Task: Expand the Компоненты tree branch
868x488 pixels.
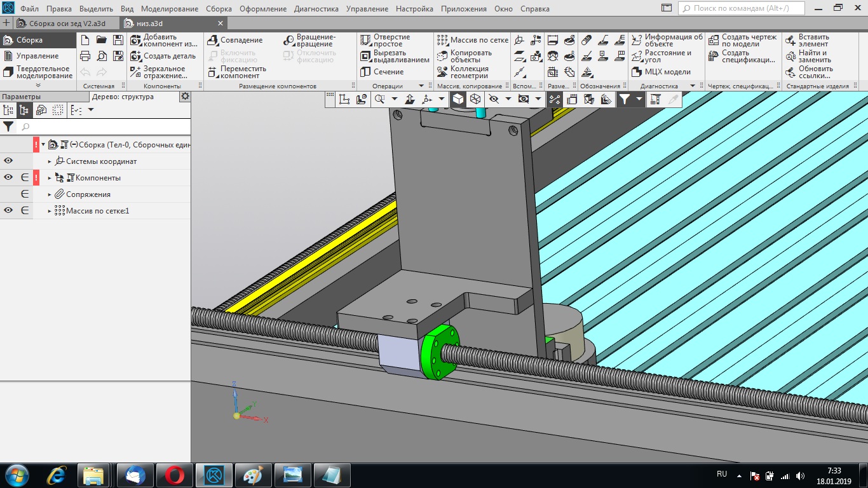Action: (x=50, y=178)
